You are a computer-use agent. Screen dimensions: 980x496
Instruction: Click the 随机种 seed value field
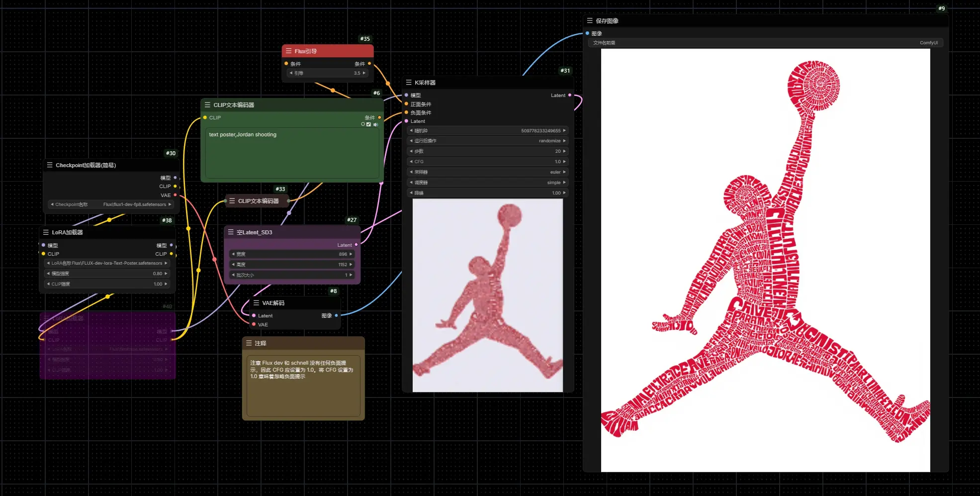[488, 131]
